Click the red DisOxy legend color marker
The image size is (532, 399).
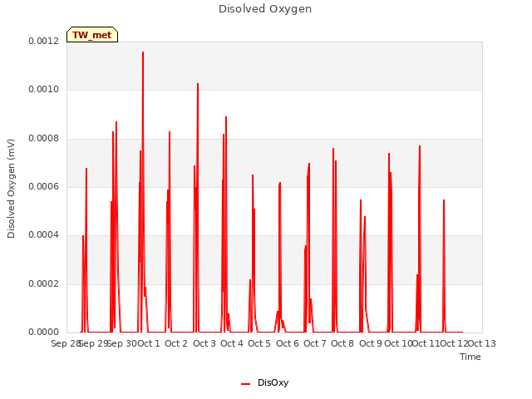click(246, 384)
